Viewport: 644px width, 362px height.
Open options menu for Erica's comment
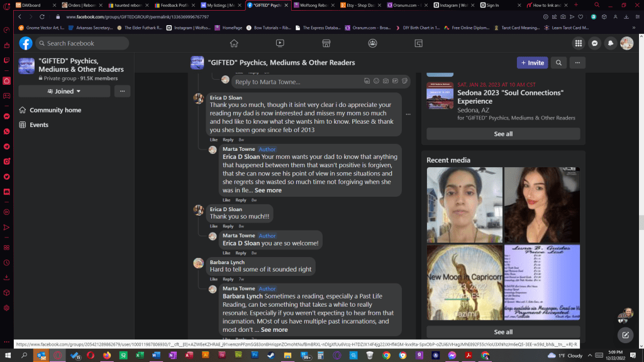[408, 114]
